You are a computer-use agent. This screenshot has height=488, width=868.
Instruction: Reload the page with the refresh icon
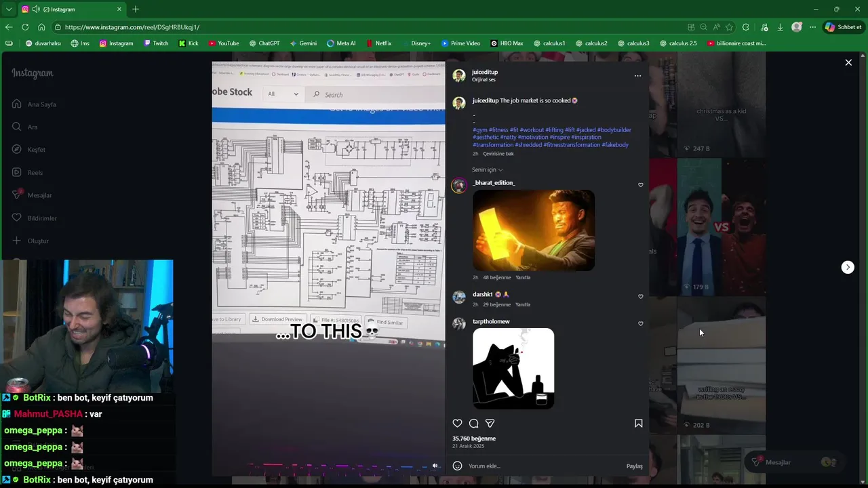click(25, 27)
